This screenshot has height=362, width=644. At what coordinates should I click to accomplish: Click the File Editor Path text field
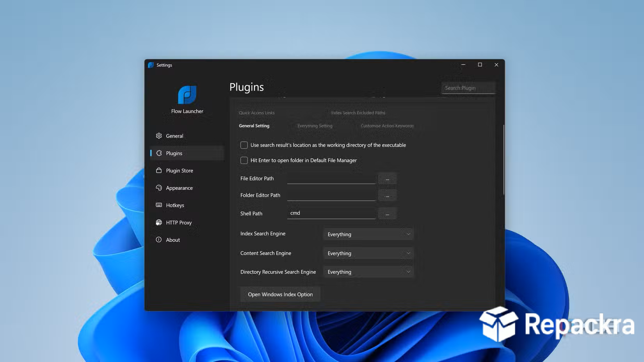pos(331,178)
